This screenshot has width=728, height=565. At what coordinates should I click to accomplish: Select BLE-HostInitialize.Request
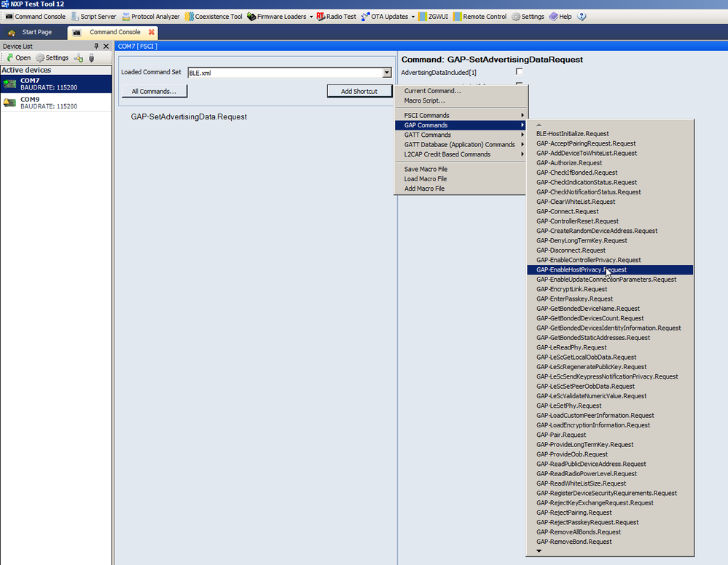pos(610,134)
